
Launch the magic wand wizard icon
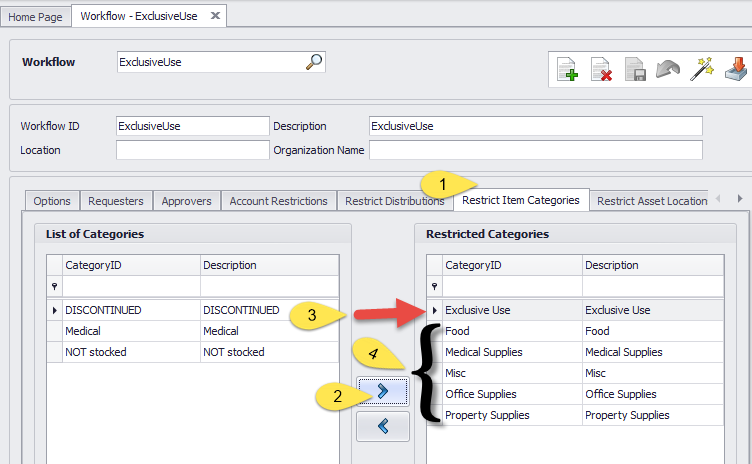[x=703, y=69]
